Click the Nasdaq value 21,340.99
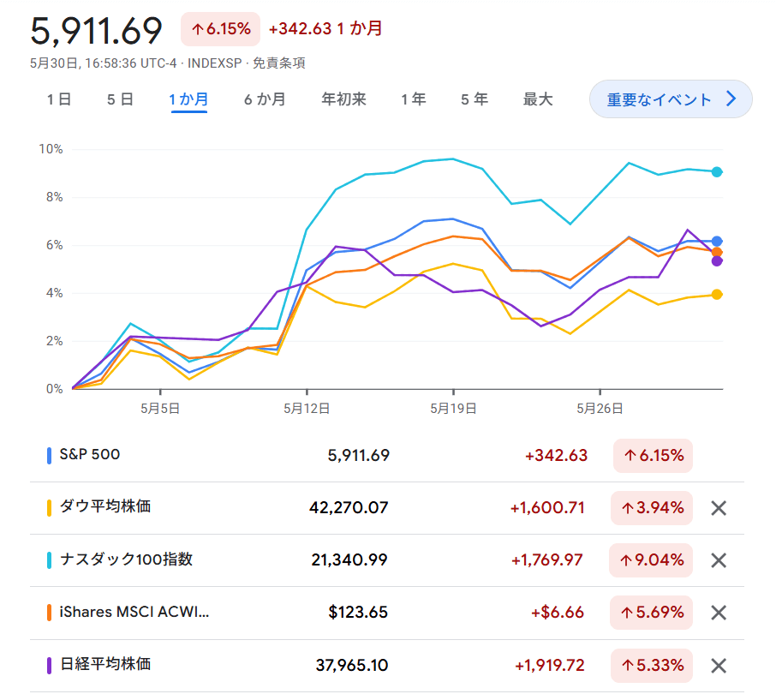Image resolution: width=776 pixels, height=700 pixels. pos(349,560)
